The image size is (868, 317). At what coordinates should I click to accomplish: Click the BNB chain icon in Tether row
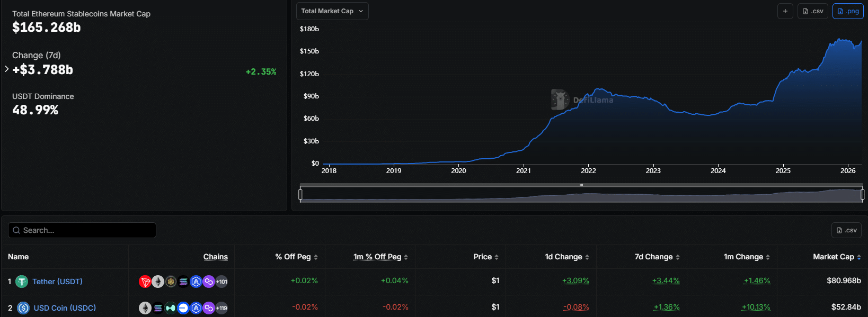tap(171, 282)
